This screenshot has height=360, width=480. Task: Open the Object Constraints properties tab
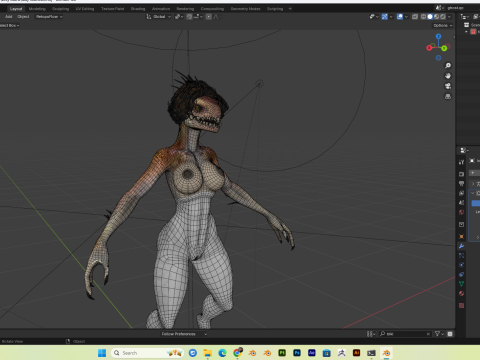pos(461,274)
